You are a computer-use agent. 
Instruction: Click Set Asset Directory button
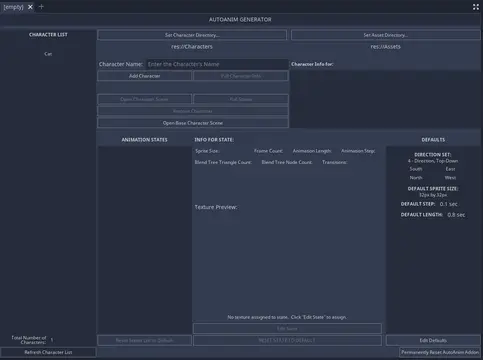pyautogui.click(x=385, y=35)
